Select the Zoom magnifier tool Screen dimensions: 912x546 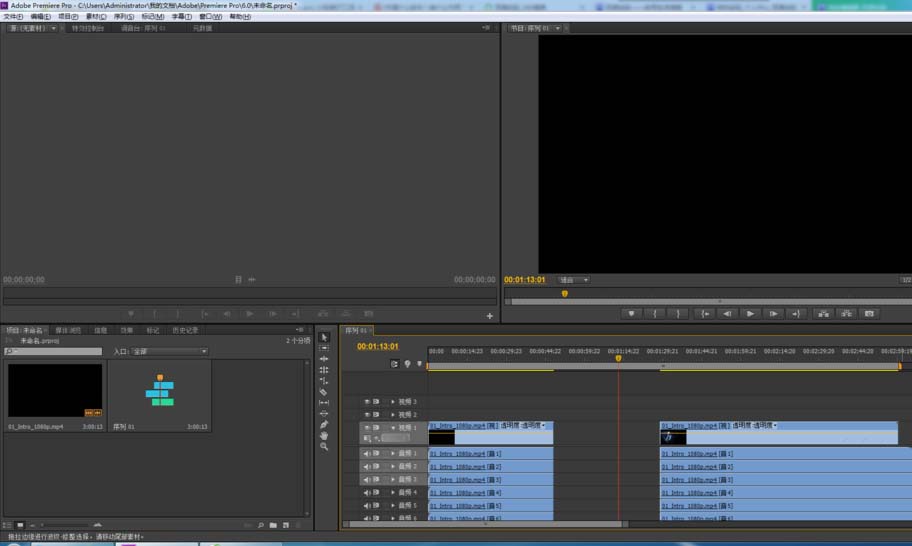[323, 447]
